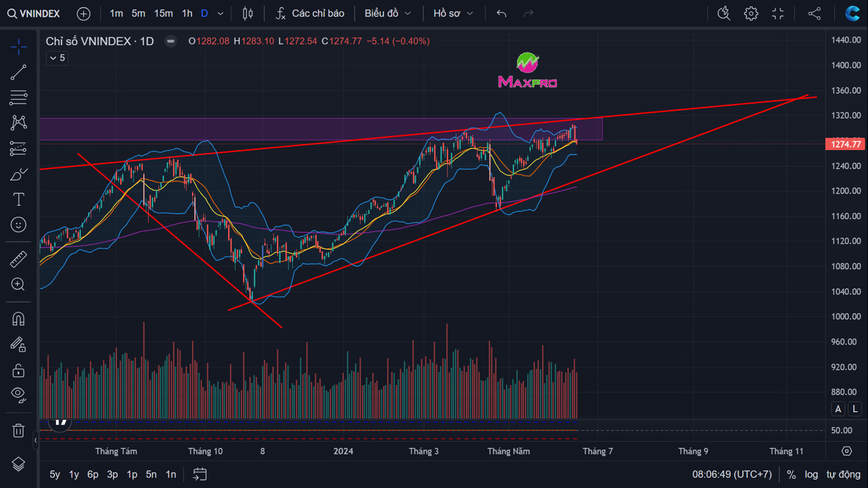Select the text annotation tool
This screenshot has width=868, height=488.
click(18, 200)
